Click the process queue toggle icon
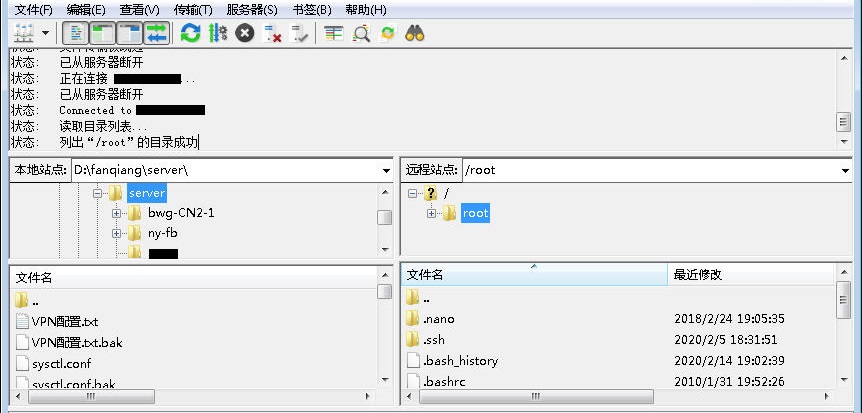The width and height of the screenshot is (862, 413). pos(217,33)
